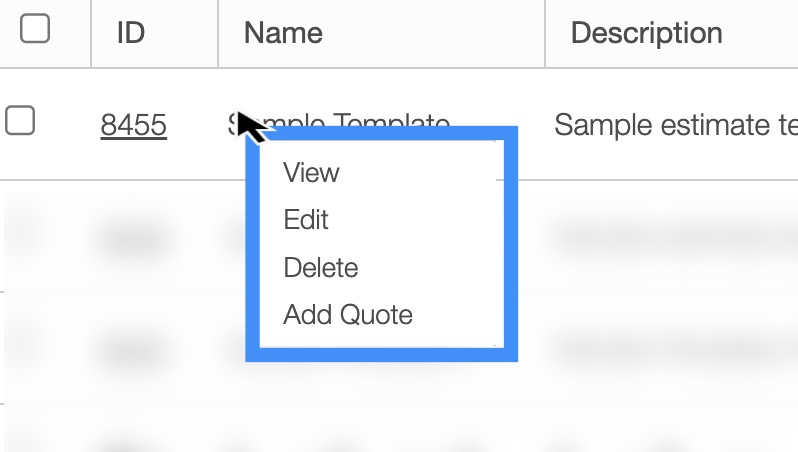
Task: Click the blurred ID in the second row
Action: 133,237
